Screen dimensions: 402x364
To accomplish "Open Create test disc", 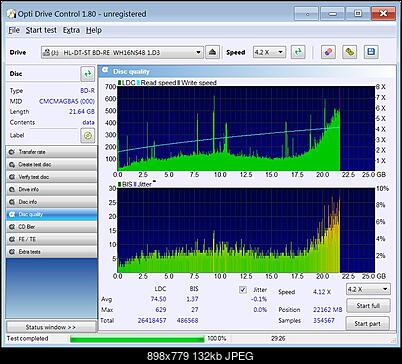I will [x=52, y=164].
